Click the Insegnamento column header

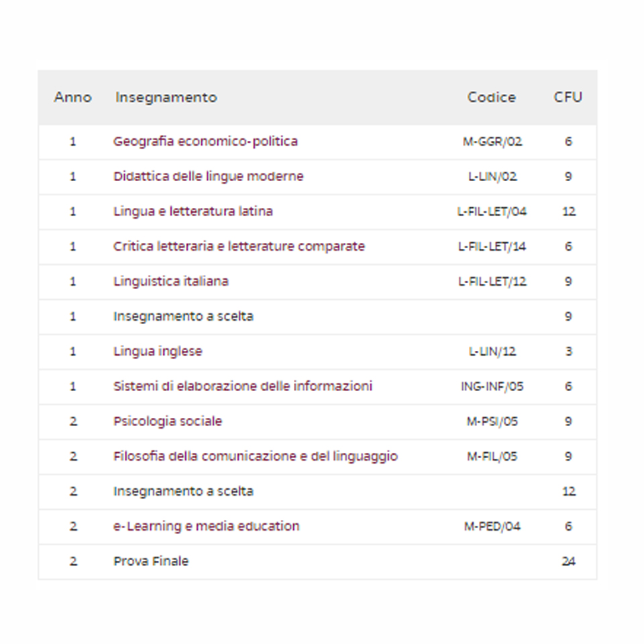[166, 97]
